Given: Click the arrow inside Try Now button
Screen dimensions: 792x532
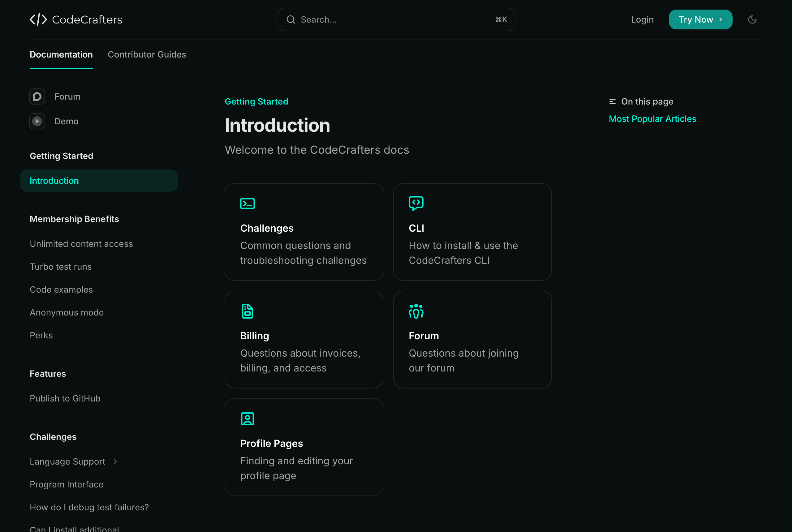Looking at the screenshot, I should (721, 20).
